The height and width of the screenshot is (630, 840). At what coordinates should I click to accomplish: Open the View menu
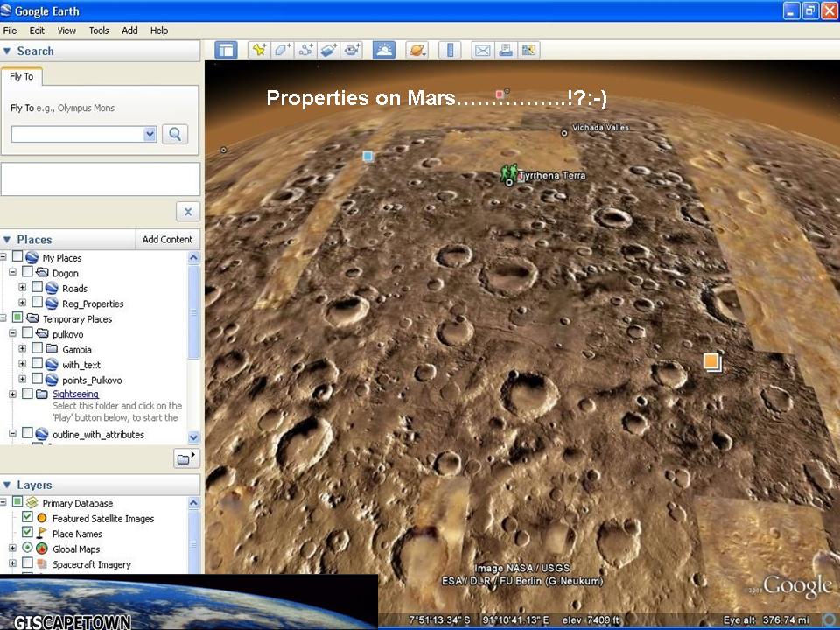(x=66, y=31)
